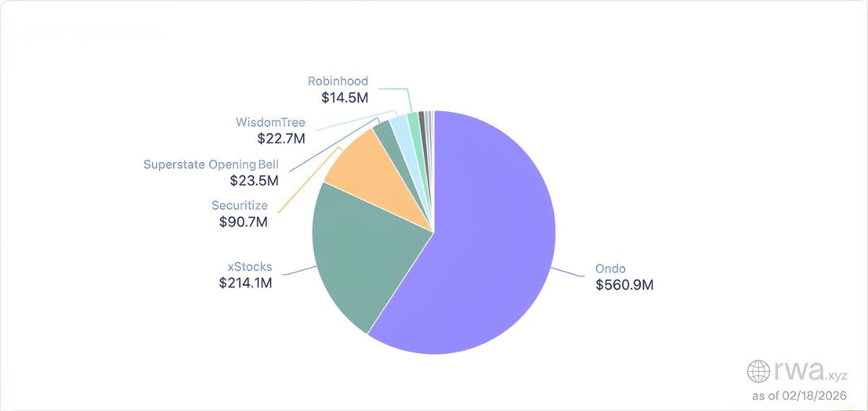
Task: Click the $90.7M value
Action: pyautogui.click(x=243, y=222)
